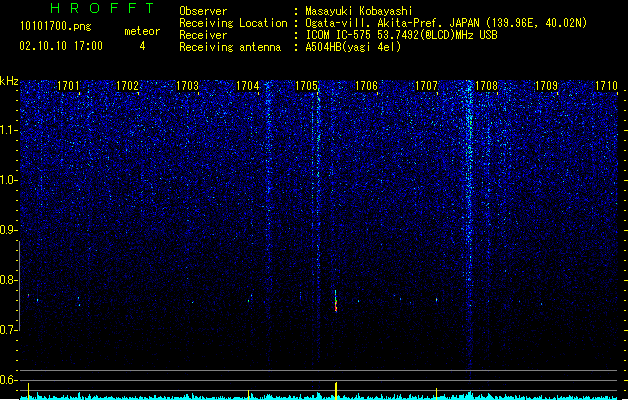The height and width of the screenshot is (400, 629).
Task: Click the 1.1 kHz frequency label
Action: [9, 130]
